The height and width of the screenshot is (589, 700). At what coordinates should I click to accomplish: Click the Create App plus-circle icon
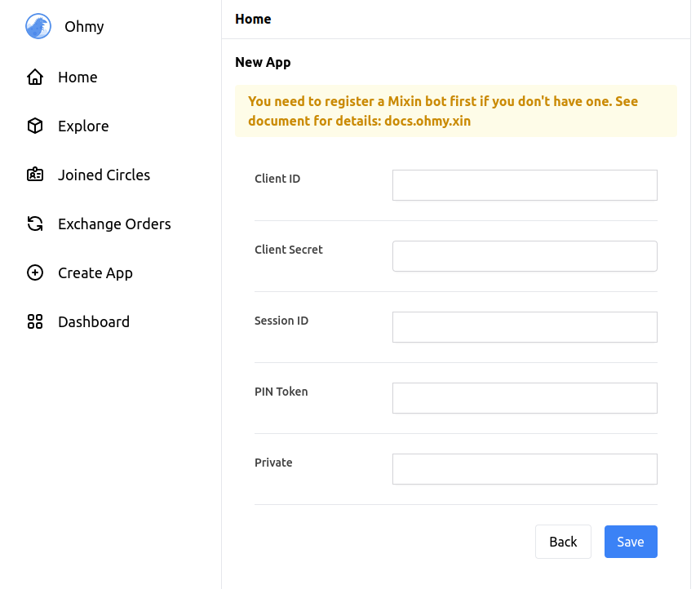coord(35,273)
